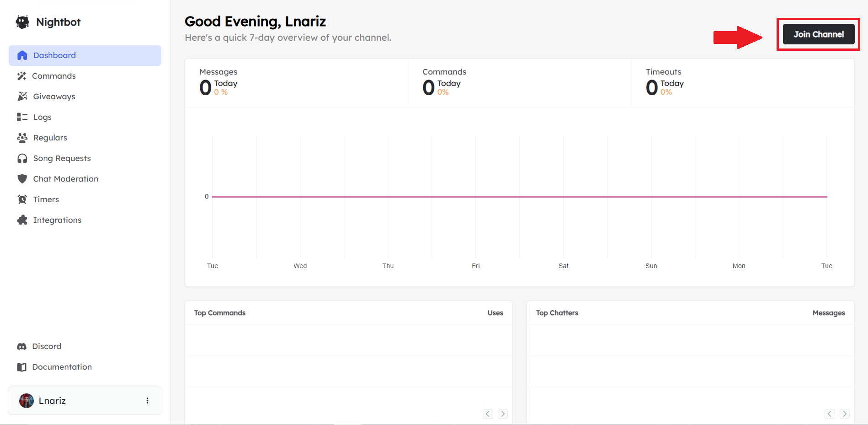
Task: Go to the Regulars section
Action: click(85, 138)
